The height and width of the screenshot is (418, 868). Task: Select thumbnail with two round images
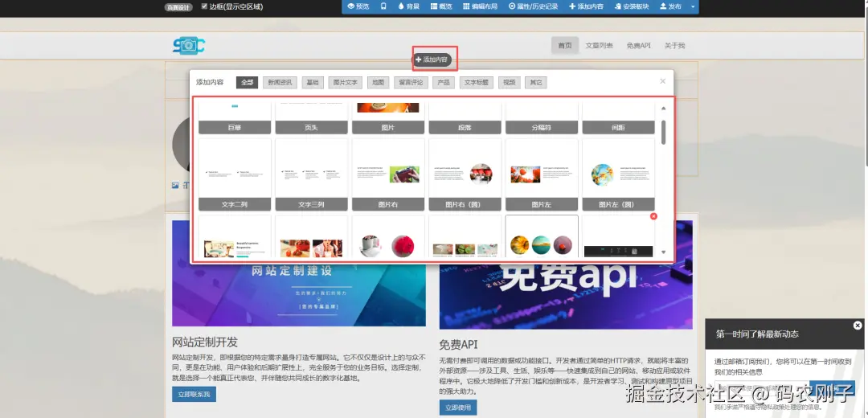click(388, 238)
